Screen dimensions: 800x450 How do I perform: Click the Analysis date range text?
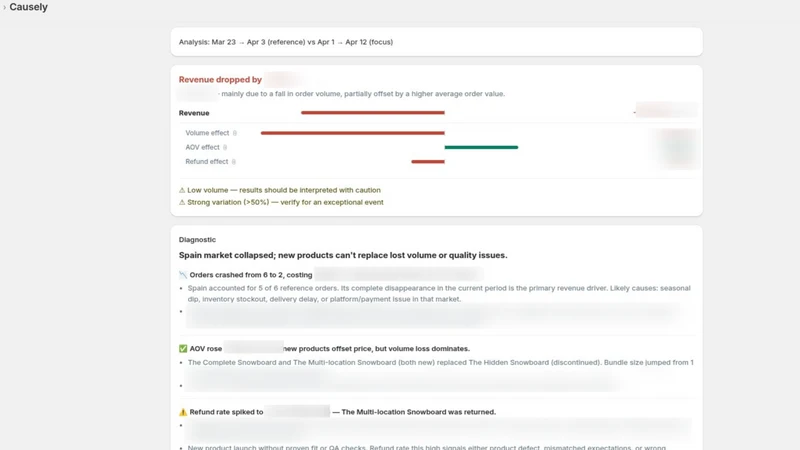(x=286, y=42)
